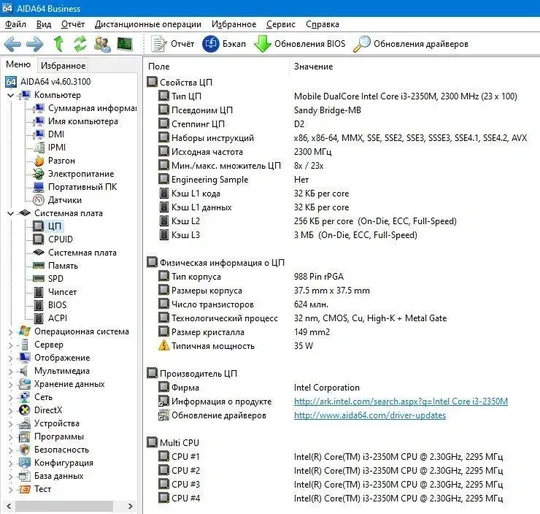The width and height of the screenshot is (540, 514).
Task: Open the Сервис menu
Action: [281, 24]
